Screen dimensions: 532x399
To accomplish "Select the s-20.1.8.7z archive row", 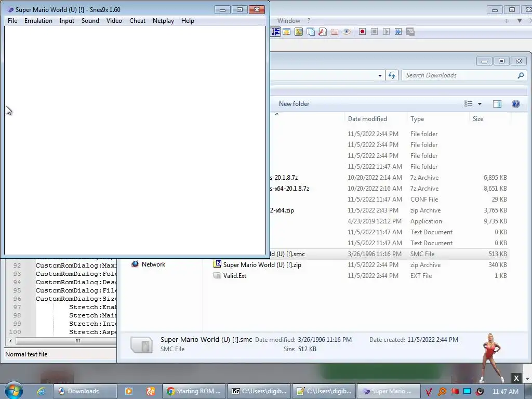I will coord(389,178).
